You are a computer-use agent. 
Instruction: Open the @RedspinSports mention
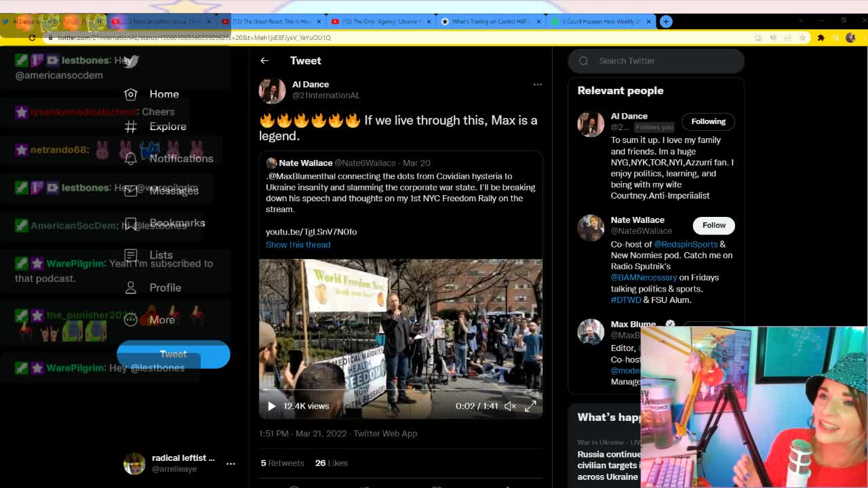pos(686,244)
